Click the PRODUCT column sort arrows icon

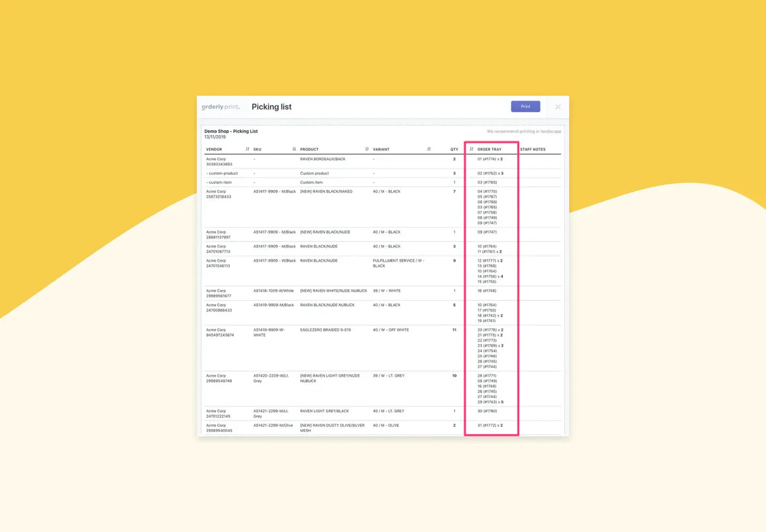point(367,148)
